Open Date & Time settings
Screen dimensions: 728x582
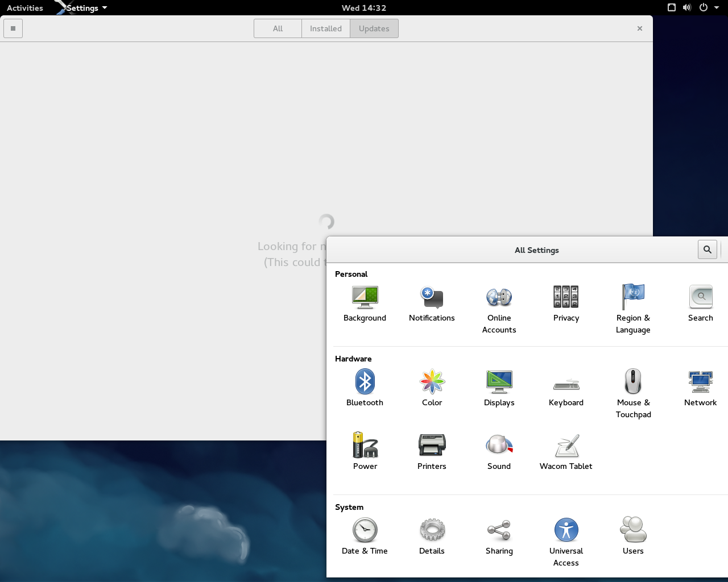tap(365, 537)
